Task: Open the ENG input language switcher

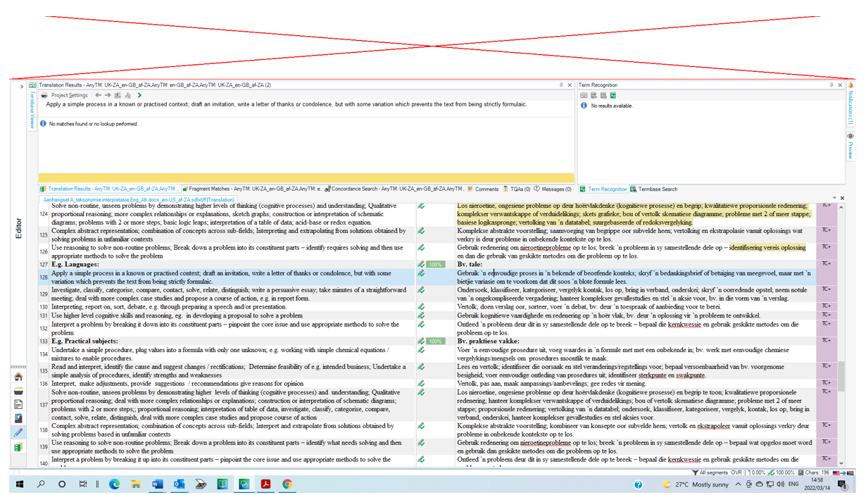Action: click(x=793, y=484)
